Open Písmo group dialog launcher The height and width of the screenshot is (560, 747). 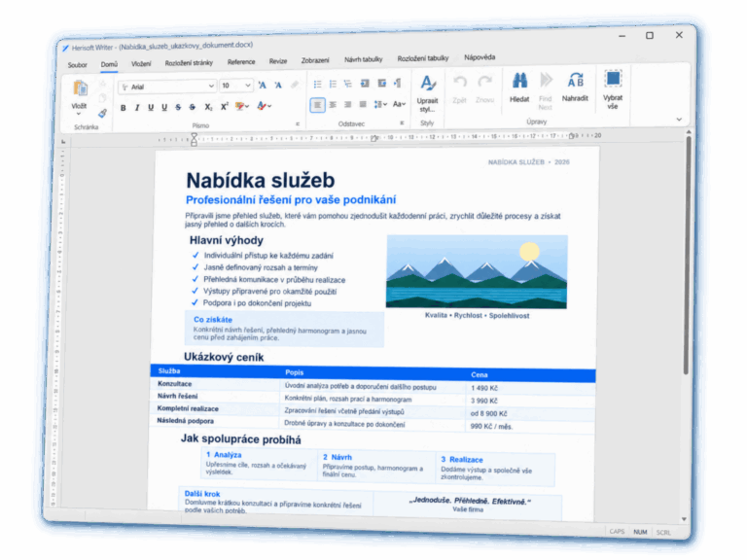pyautogui.click(x=298, y=123)
